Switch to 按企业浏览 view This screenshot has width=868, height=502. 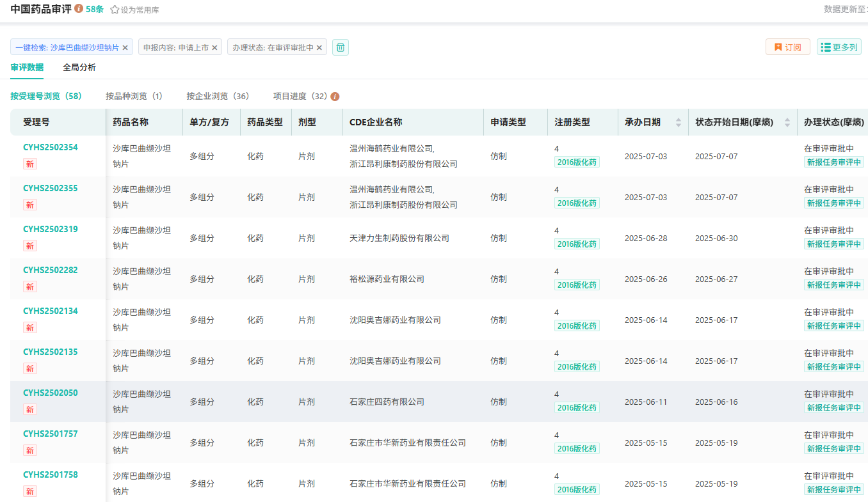click(218, 96)
